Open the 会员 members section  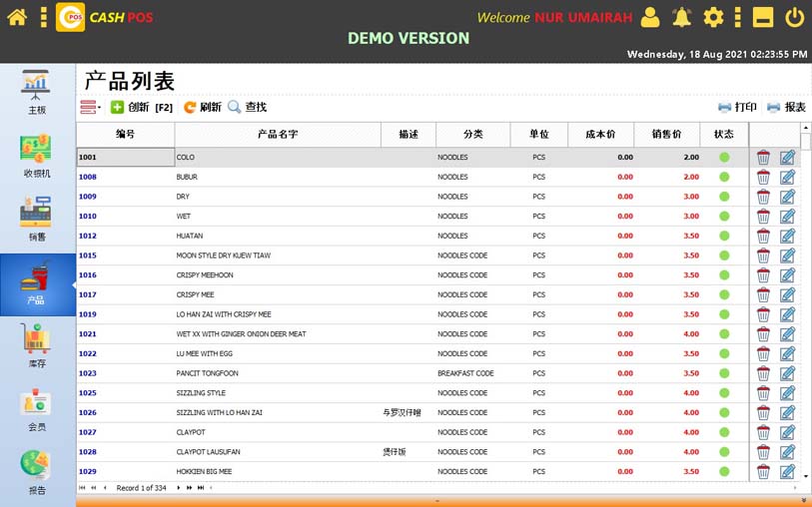(36, 409)
